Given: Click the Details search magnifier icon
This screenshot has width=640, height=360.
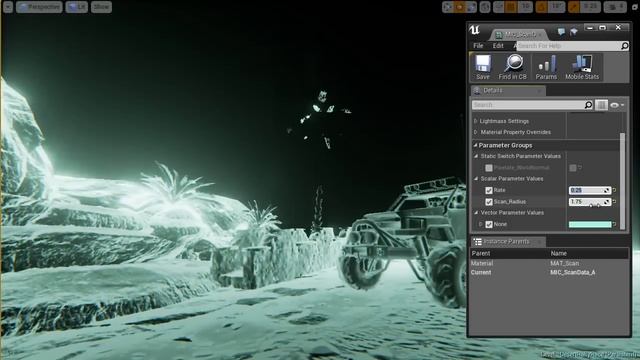Looking at the screenshot, I should (x=588, y=105).
